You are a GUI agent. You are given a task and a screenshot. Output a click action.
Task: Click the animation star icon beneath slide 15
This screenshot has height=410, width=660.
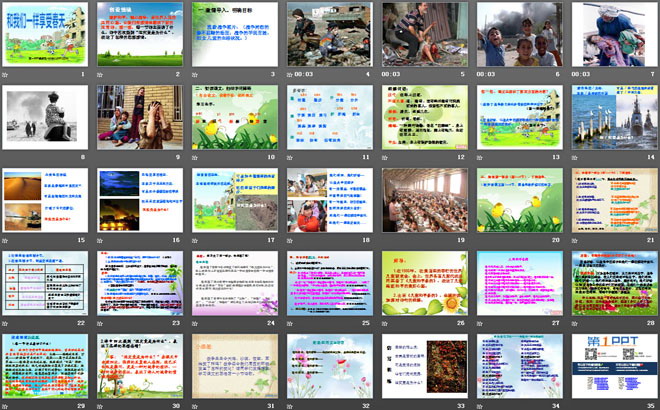[7, 240]
